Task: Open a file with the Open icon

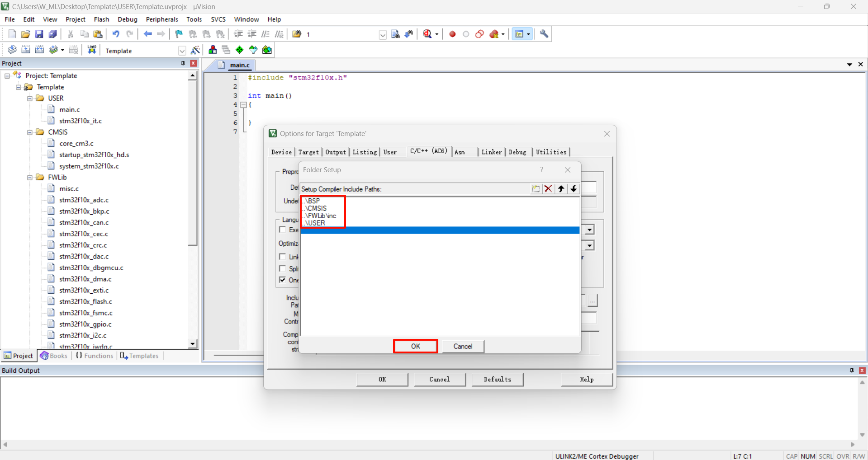Action: pyautogui.click(x=26, y=34)
